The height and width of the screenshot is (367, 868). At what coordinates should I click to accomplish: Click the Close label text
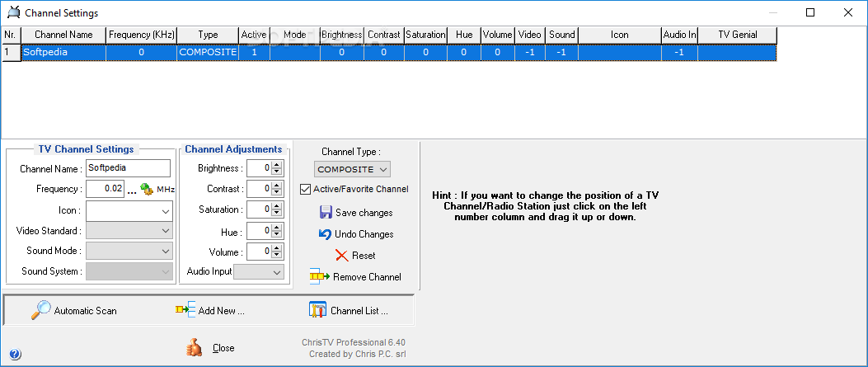click(x=223, y=348)
